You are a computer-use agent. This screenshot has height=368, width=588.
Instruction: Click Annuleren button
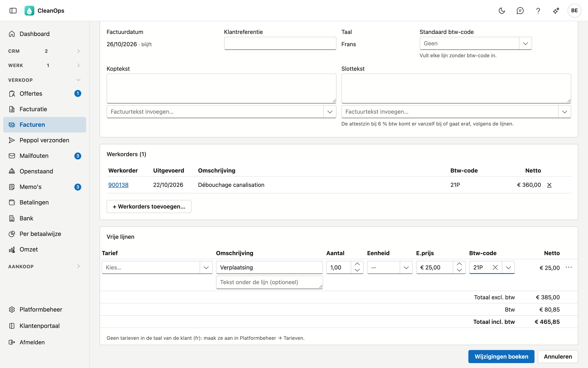(x=558, y=357)
